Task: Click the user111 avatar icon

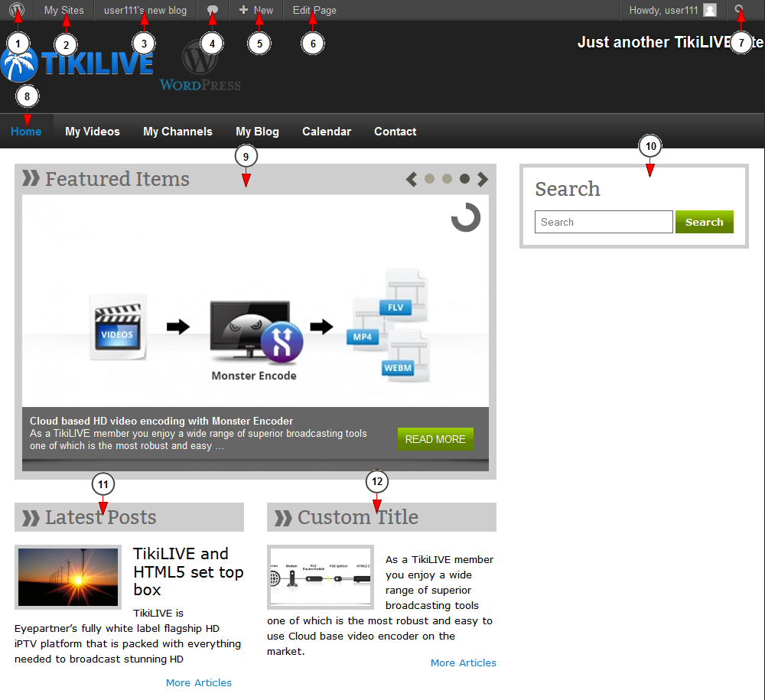Action: tap(710, 10)
